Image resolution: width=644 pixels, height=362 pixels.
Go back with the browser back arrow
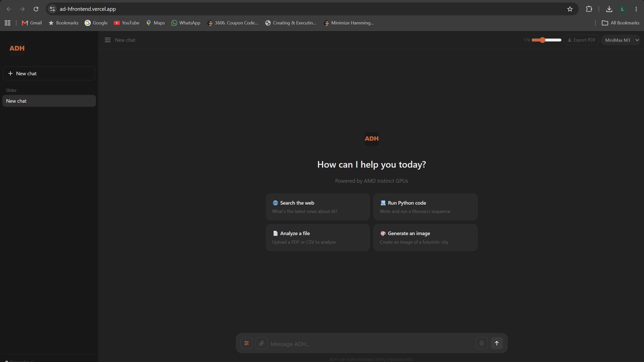click(x=9, y=9)
